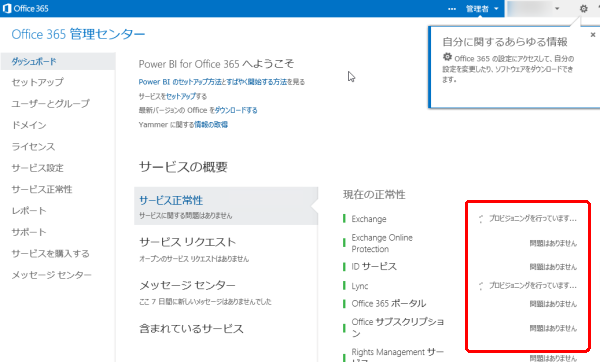Click Lync プロビジョニングを行っています status text
The image size is (600, 362).
[x=533, y=285]
